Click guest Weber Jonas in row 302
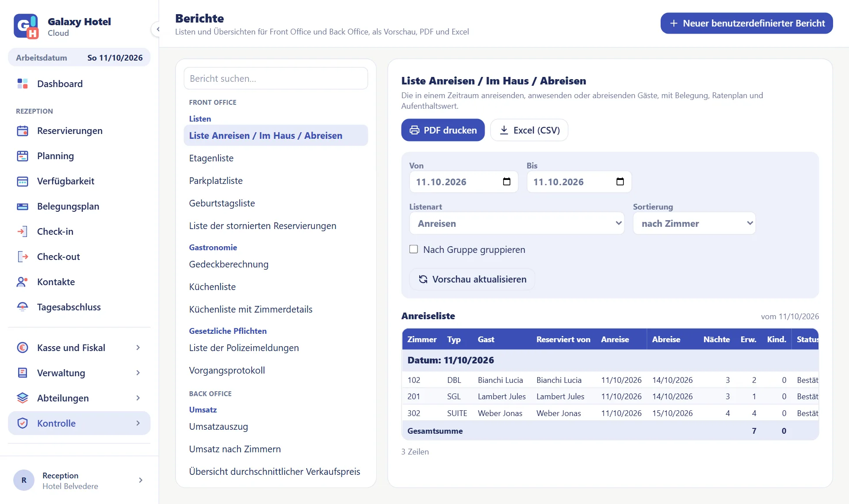Viewport: 849px width, 504px height. click(x=500, y=413)
